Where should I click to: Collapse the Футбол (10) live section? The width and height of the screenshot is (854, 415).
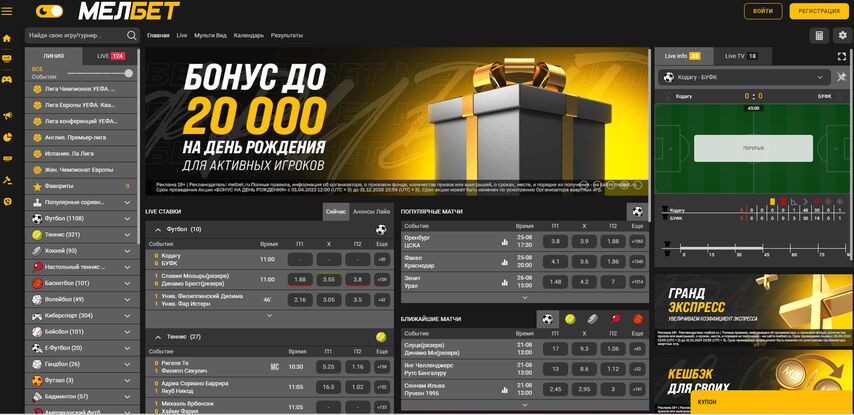pyautogui.click(x=158, y=230)
